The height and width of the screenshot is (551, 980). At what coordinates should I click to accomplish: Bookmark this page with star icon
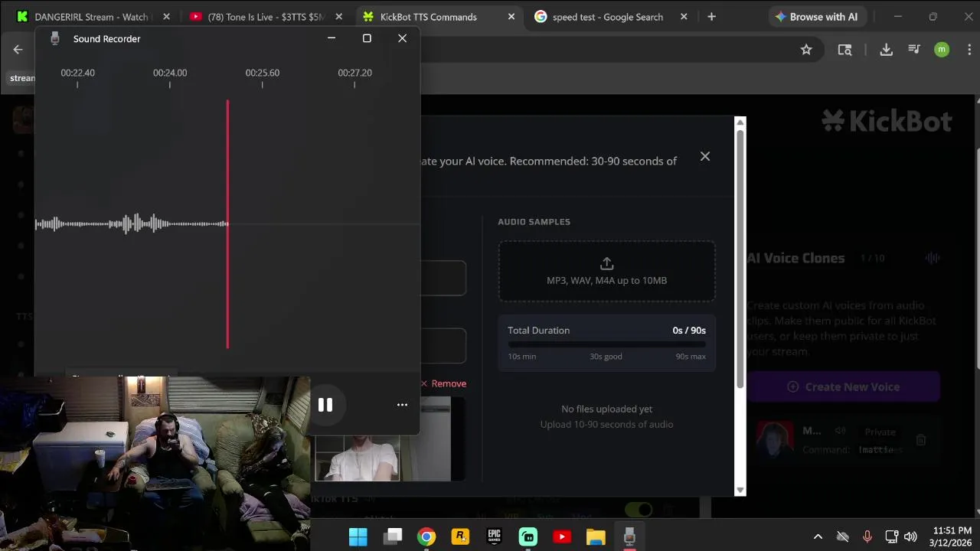coord(806,50)
